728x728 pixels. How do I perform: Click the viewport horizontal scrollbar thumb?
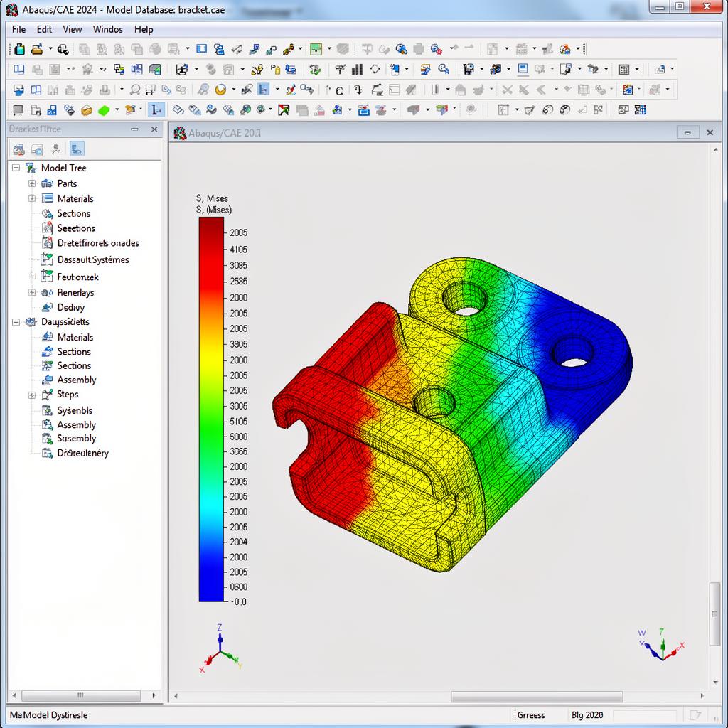click(536, 697)
